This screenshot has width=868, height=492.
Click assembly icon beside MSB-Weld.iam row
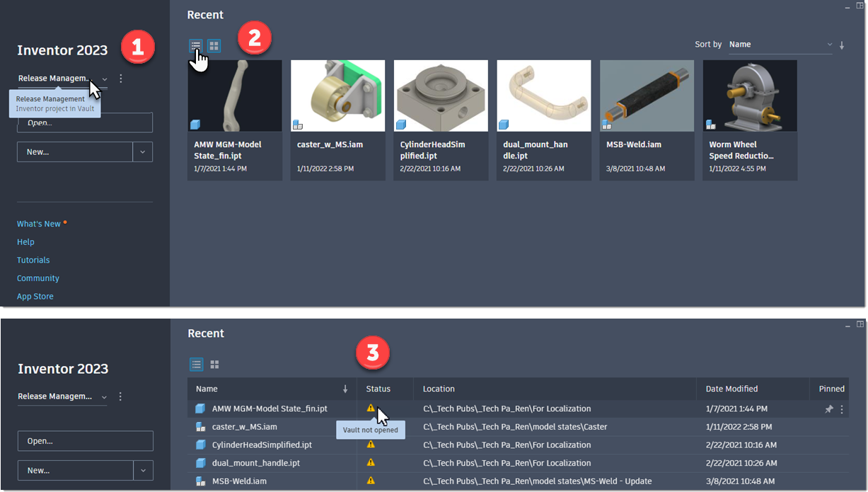(200, 481)
